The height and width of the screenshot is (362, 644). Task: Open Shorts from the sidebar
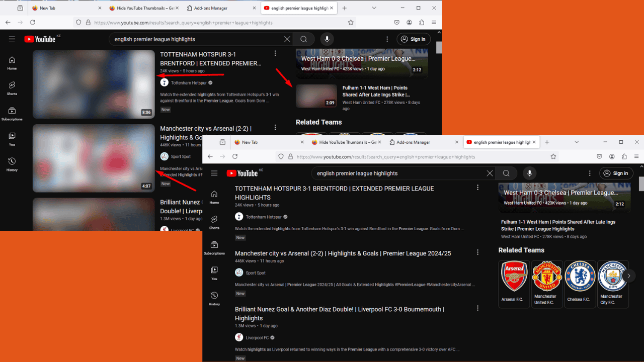click(x=214, y=221)
